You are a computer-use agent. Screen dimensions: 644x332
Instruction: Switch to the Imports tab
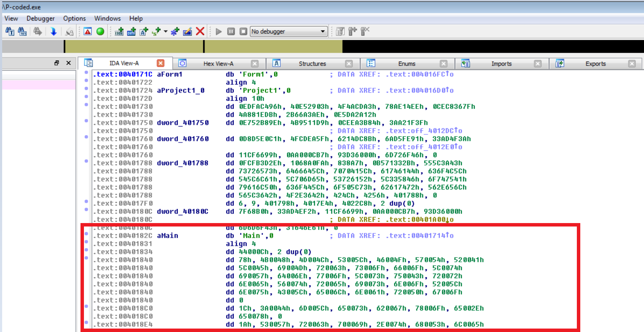501,64
